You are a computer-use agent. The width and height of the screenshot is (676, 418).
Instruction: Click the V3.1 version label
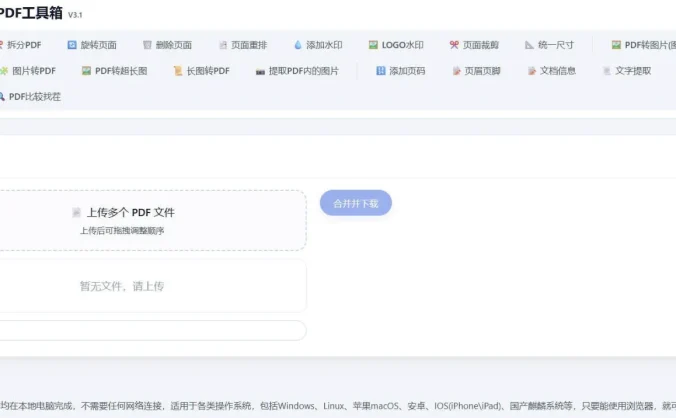pyautogui.click(x=75, y=15)
